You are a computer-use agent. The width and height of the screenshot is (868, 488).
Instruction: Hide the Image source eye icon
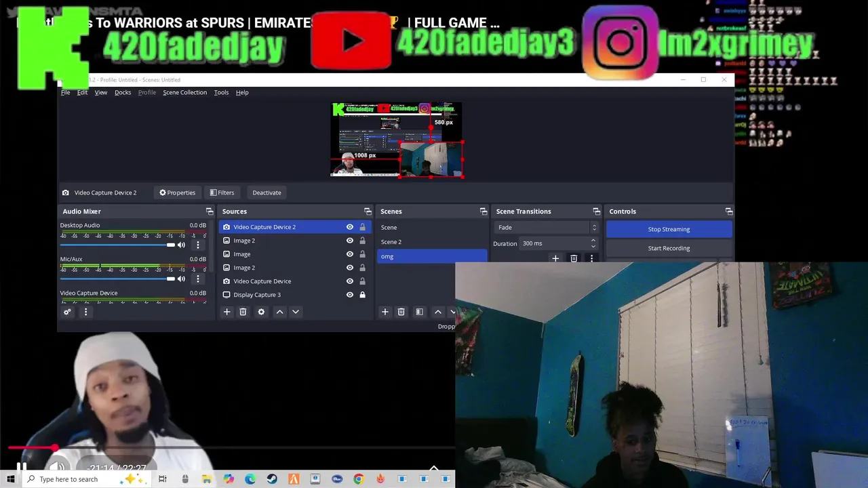coord(350,254)
